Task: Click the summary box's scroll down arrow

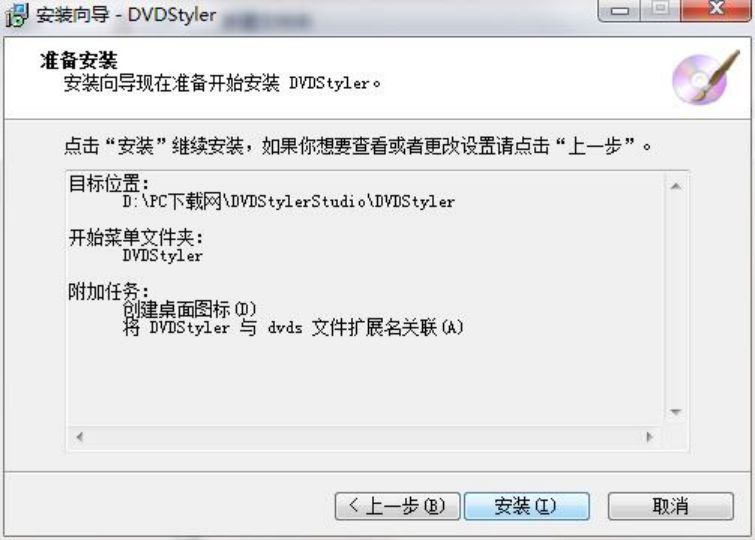Action: [x=676, y=412]
